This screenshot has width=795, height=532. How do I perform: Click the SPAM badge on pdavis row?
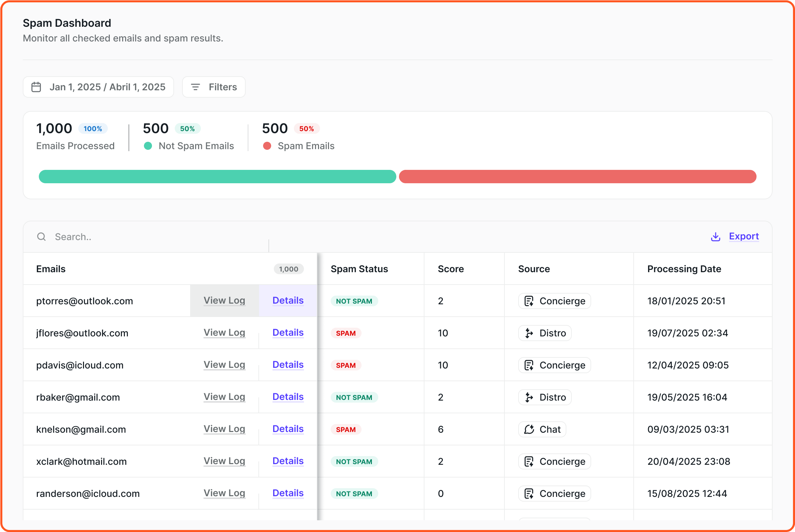[346, 365]
